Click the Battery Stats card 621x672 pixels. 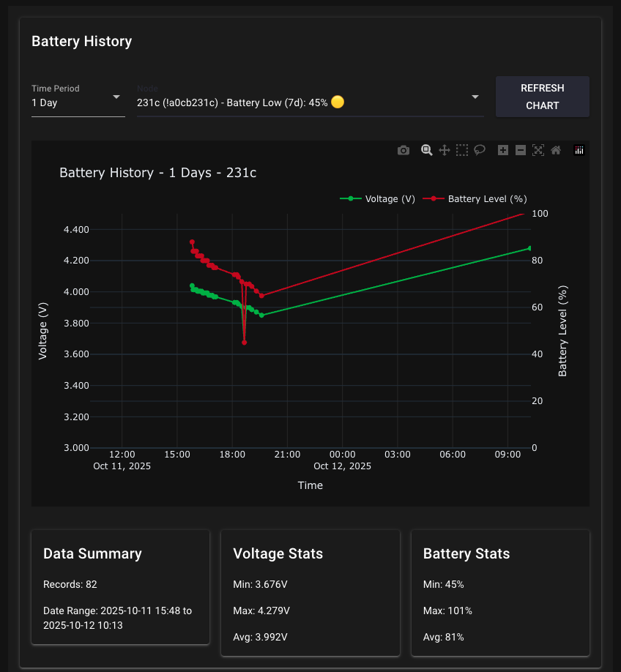coord(500,593)
